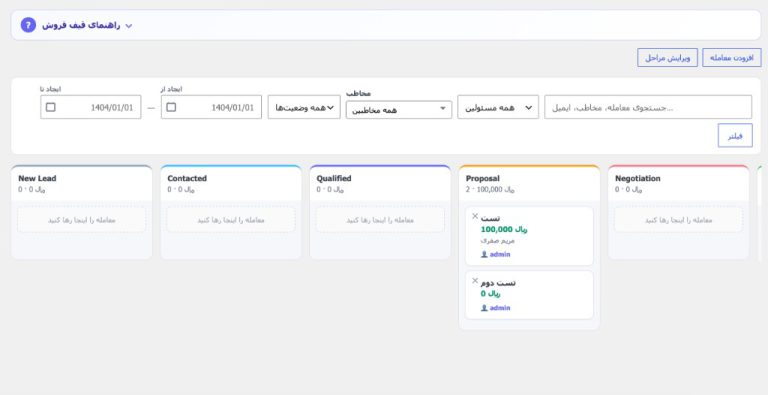Click the ایجاد از date field
This screenshot has height=395, width=768.
[211, 107]
